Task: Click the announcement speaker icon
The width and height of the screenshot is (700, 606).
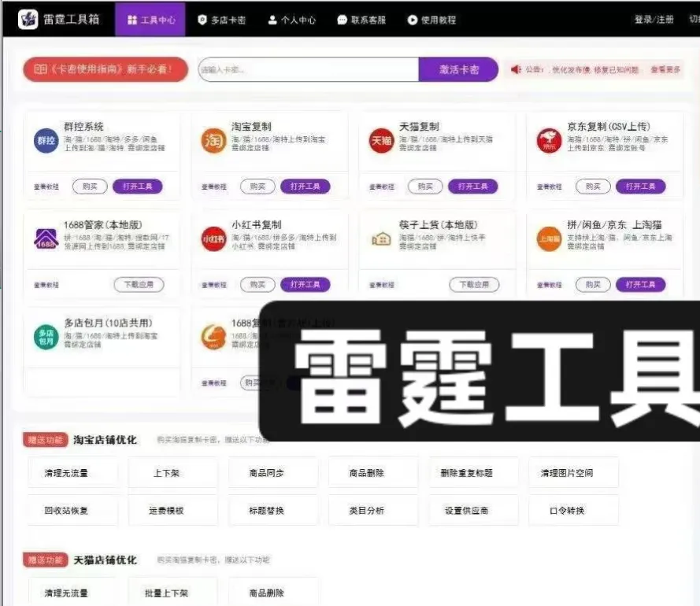Action: tap(516, 69)
